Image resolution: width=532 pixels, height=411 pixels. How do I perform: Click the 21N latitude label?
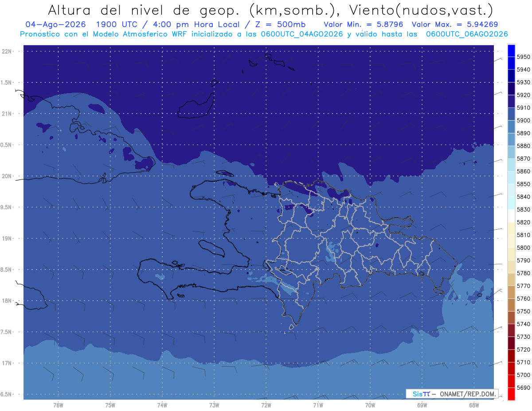coord(8,114)
